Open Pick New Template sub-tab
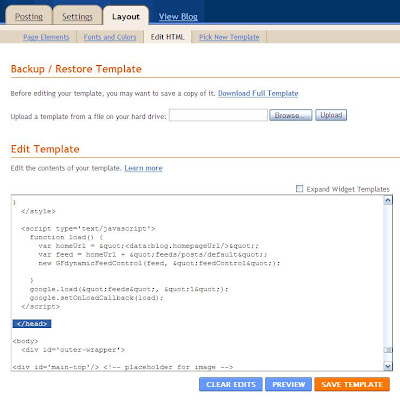Viewport: 400px width, 400px height. tap(229, 37)
